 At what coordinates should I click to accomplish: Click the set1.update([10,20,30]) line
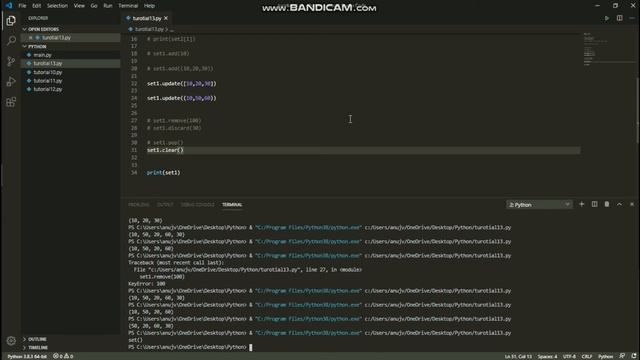coord(182,84)
